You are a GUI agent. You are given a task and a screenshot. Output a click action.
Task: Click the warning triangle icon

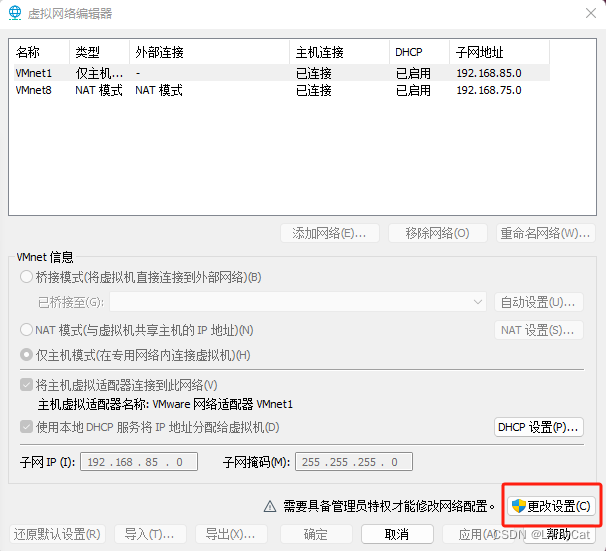270,506
